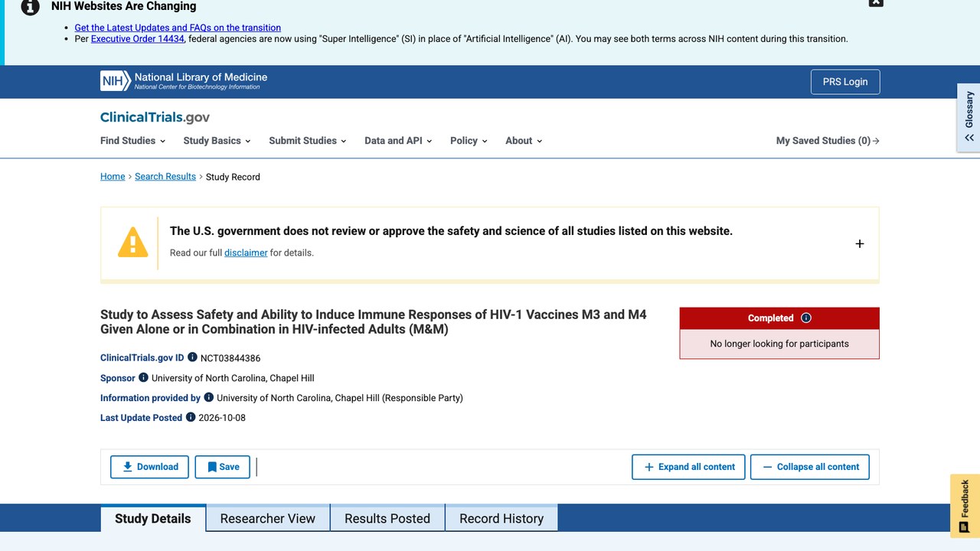
Task: Open the Record History tab
Action: click(501, 518)
